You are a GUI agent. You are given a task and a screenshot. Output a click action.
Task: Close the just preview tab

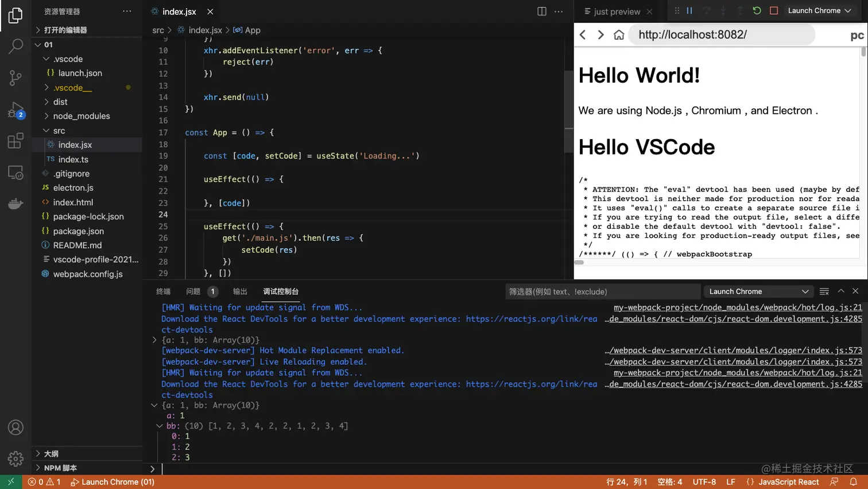[649, 11]
